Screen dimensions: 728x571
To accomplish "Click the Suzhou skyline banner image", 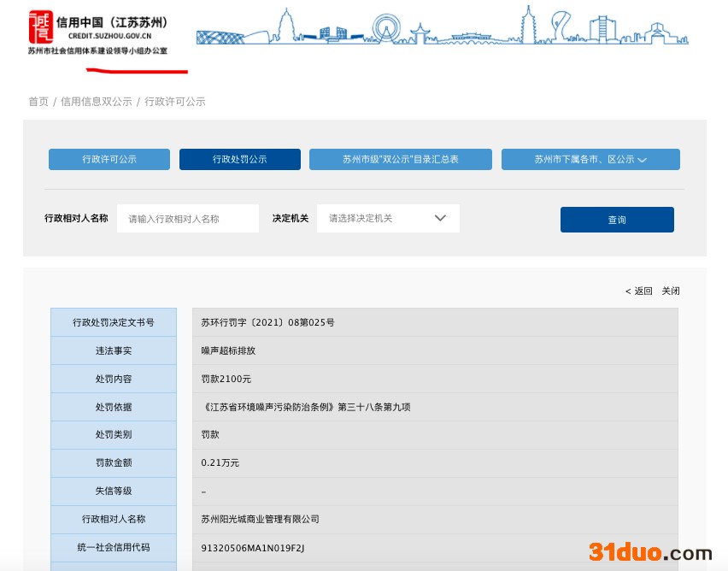I will [442, 27].
